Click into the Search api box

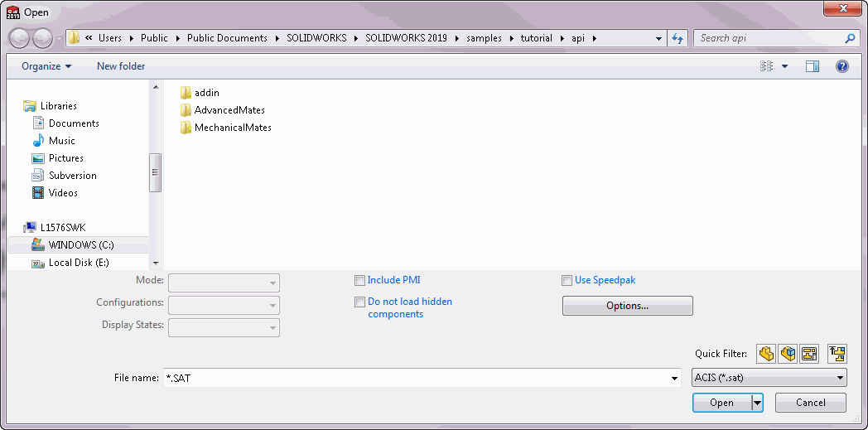[769, 38]
